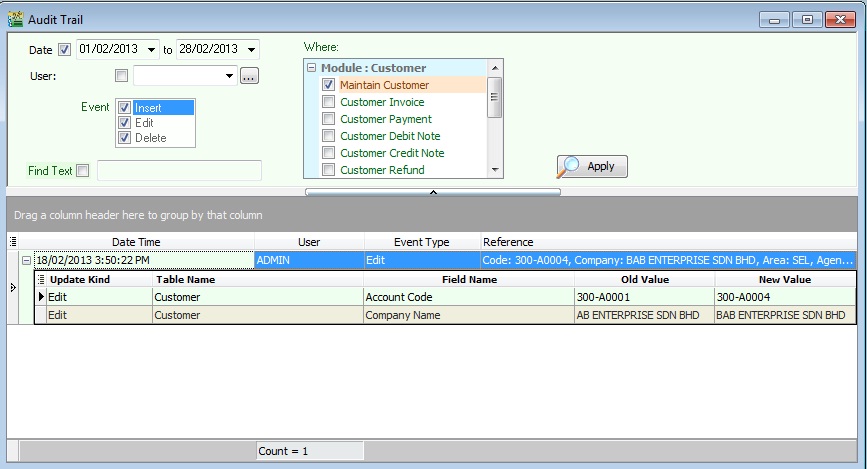Collapse the 18/02/2013 audit record row
This screenshot has height=469, width=867.
[27, 260]
